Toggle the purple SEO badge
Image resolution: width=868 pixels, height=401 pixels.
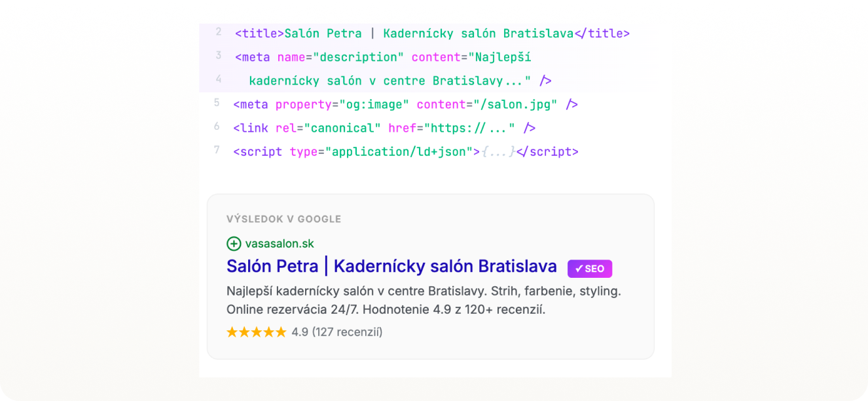pos(589,268)
